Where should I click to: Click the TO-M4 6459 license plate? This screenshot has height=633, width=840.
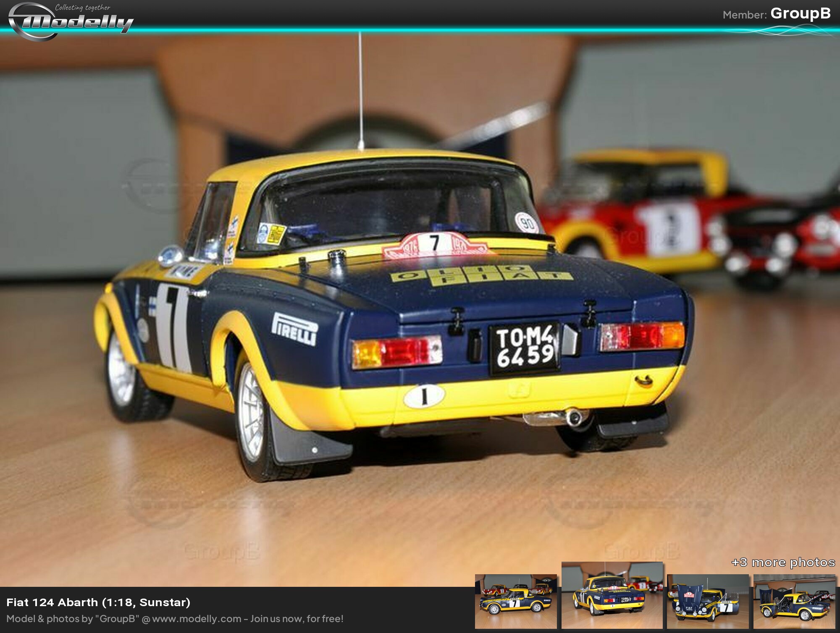tap(525, 348)
